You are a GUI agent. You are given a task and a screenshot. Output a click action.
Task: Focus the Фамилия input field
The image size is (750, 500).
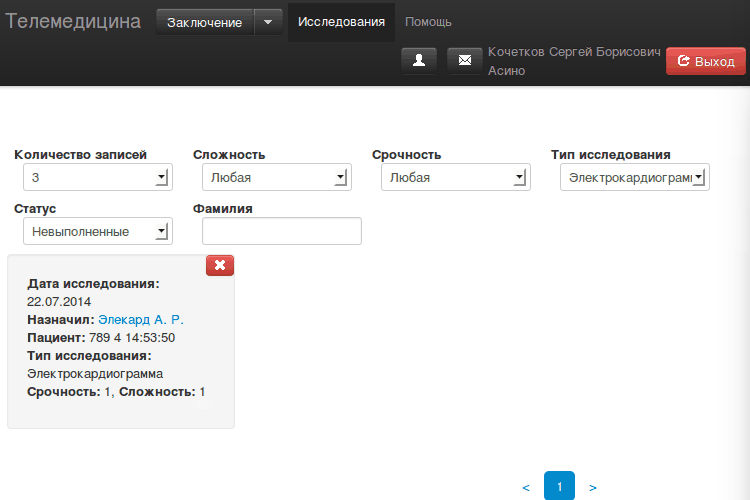(x=282, y=232)
